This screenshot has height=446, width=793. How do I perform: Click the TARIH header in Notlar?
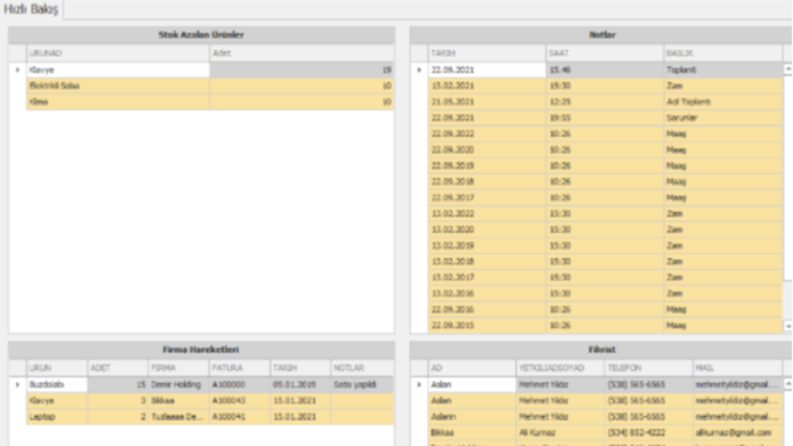coord(487,53)
